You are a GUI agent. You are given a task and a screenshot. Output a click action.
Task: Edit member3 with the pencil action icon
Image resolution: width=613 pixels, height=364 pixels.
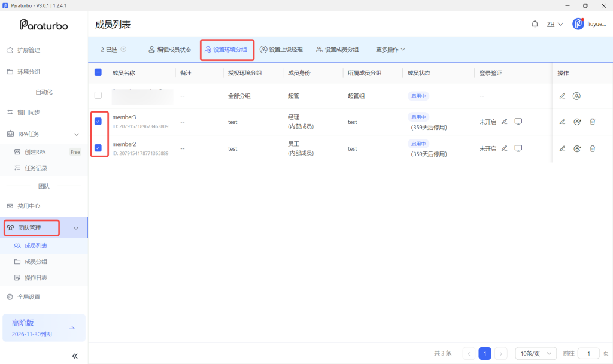(x=562, y=122)
